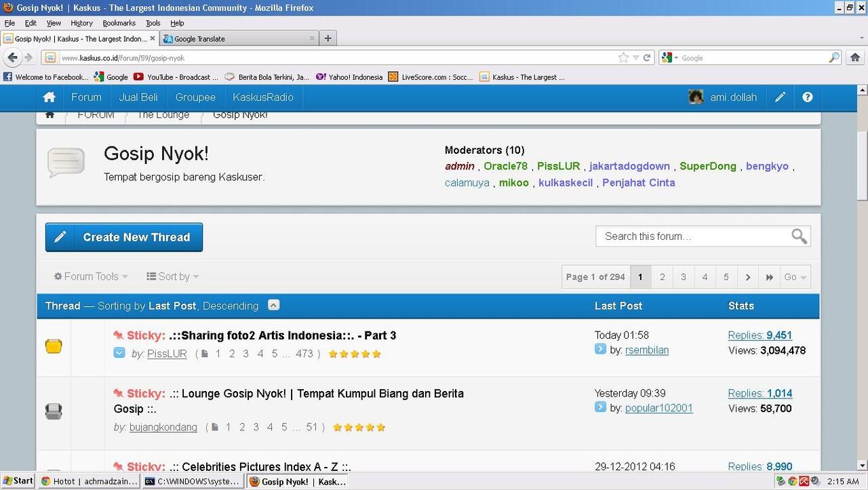
Task: Expand the preview arrow beside by: PissLUR
Action: click(119, 353)
